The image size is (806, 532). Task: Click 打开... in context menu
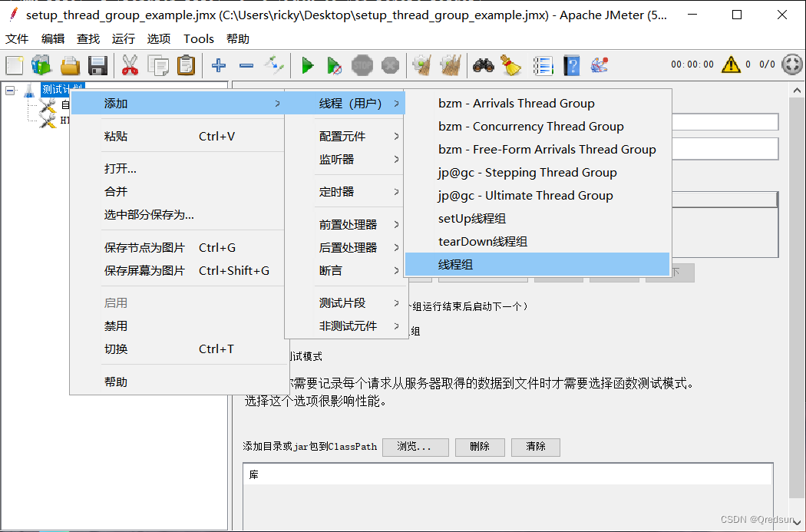coord(177,169)
